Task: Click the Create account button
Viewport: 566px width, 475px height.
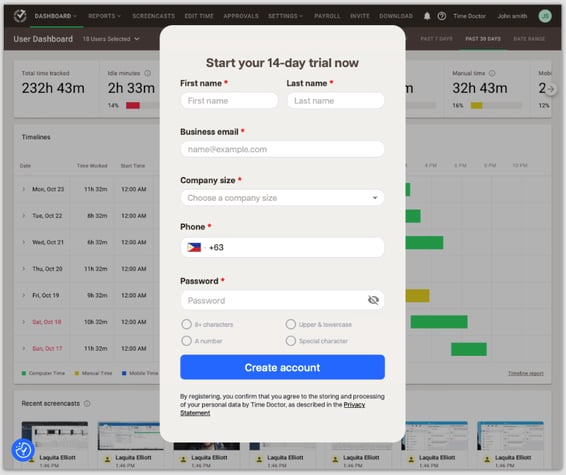Action: point(282,367)
